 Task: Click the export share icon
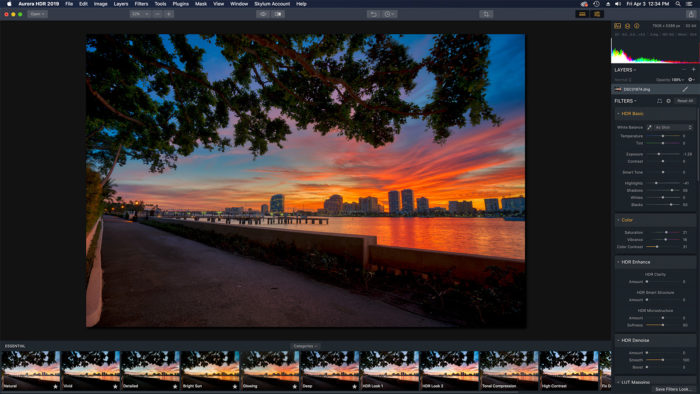(691, 14)
